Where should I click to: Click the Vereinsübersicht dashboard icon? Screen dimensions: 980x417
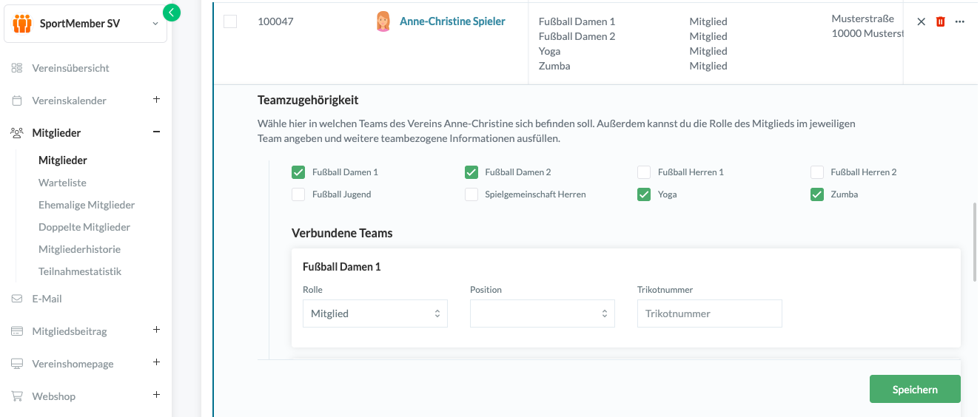pos(17,68)
